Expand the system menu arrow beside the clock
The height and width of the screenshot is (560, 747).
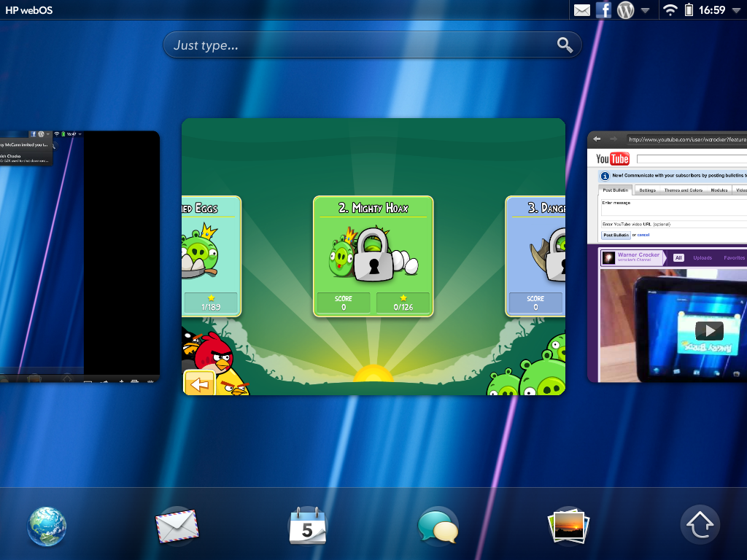coord(737,10)
